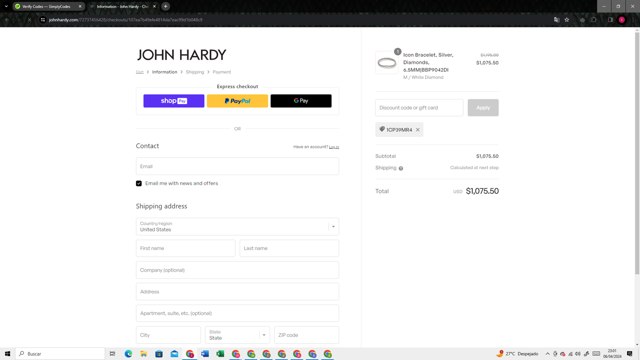Open Microsoft Store from the taskbar
640x360 pixels.
pyautogui.click(x=159, y=354)
